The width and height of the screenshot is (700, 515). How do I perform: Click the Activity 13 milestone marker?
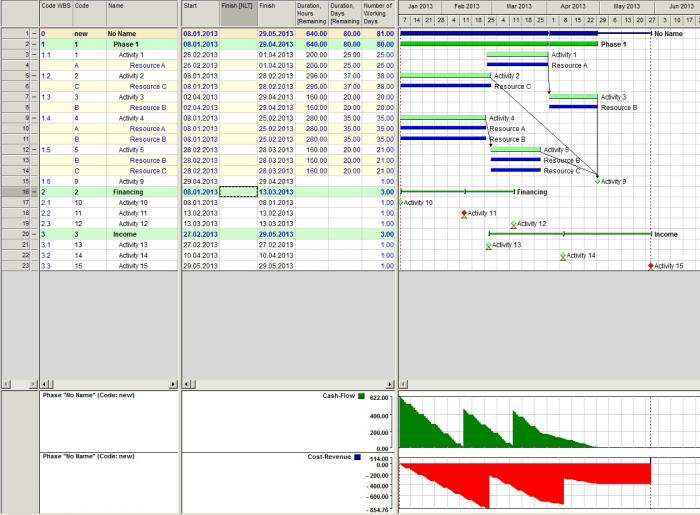point(488,245)
